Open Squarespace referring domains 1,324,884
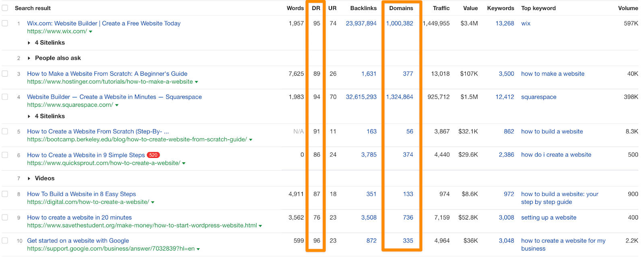This screenshot has width=644, height=257. 399,97
